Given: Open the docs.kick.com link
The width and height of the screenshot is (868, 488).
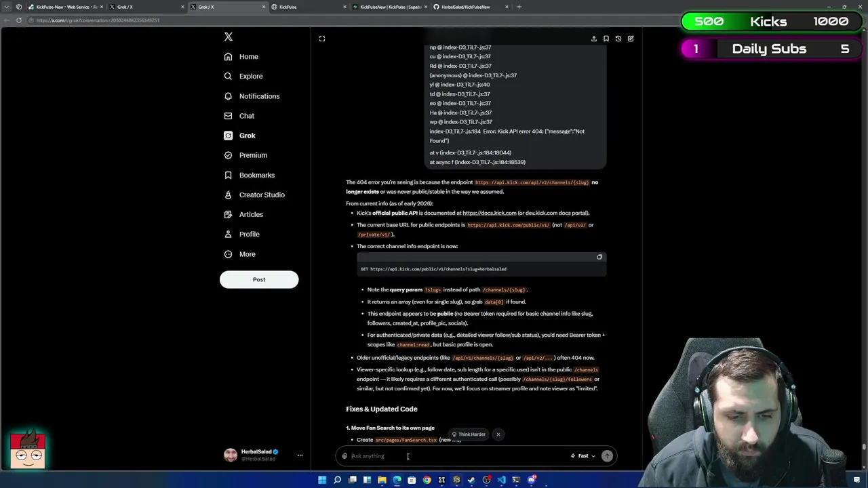Looking at the screenshot, I should [x=489, y=213].
